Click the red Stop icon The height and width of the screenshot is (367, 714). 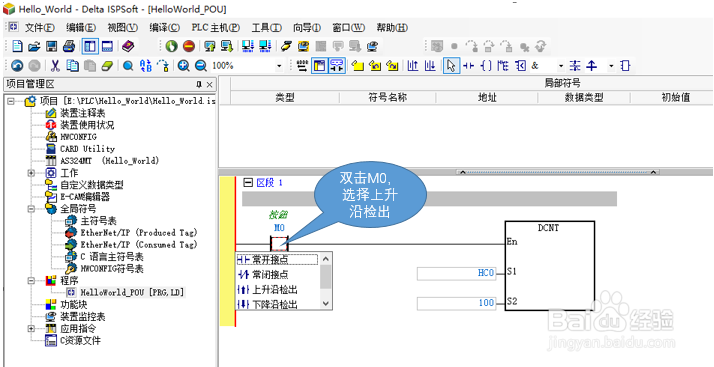tap(189, 46)
